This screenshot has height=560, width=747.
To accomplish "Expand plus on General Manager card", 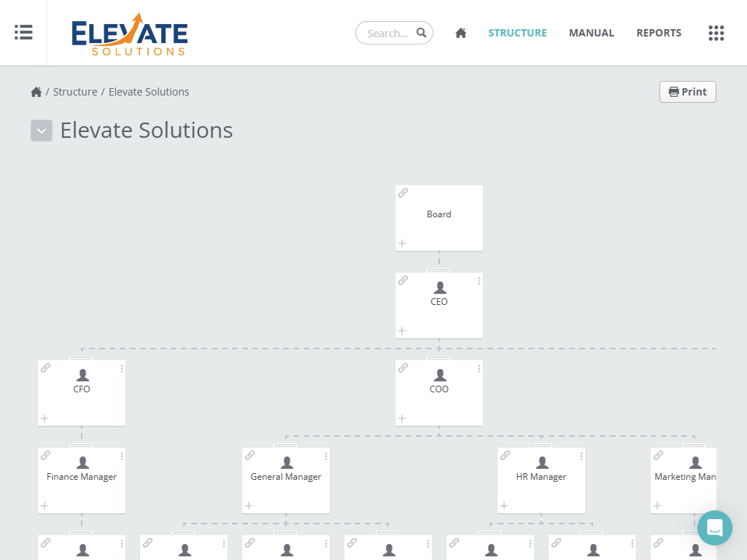I will tap(249, 506).
